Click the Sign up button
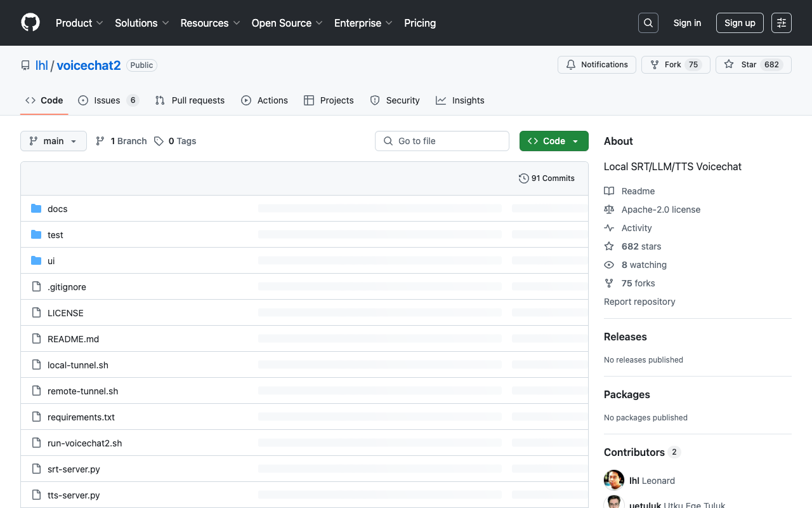Image resolution: width=812 pixels, height=508 pixels. click(740, 23)
